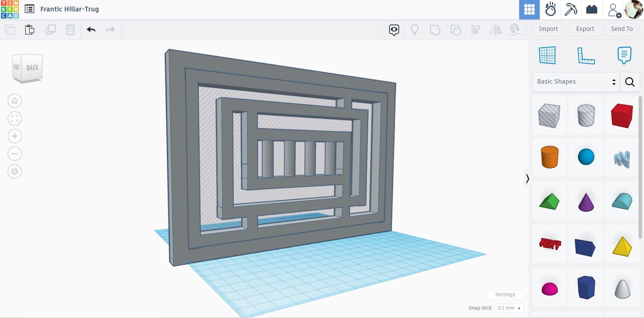Mirror the shape with the Flip tool

496,30
